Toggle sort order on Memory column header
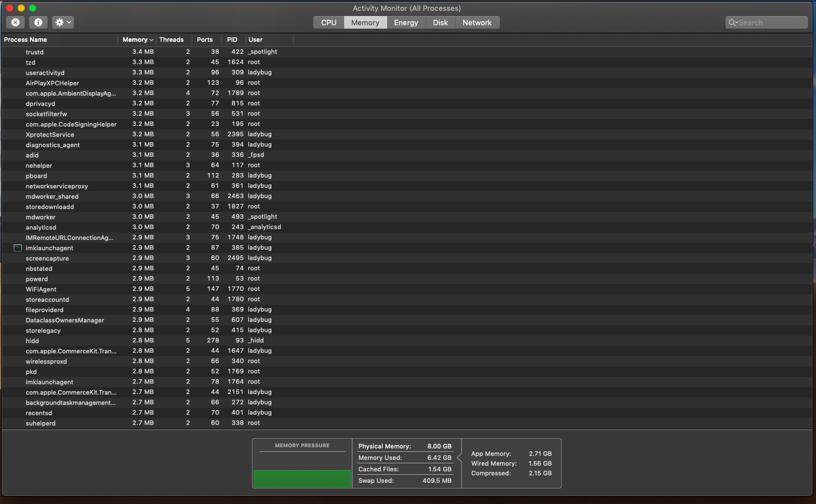The height and width of the screenshot is (504, 816). click(137, 40)
